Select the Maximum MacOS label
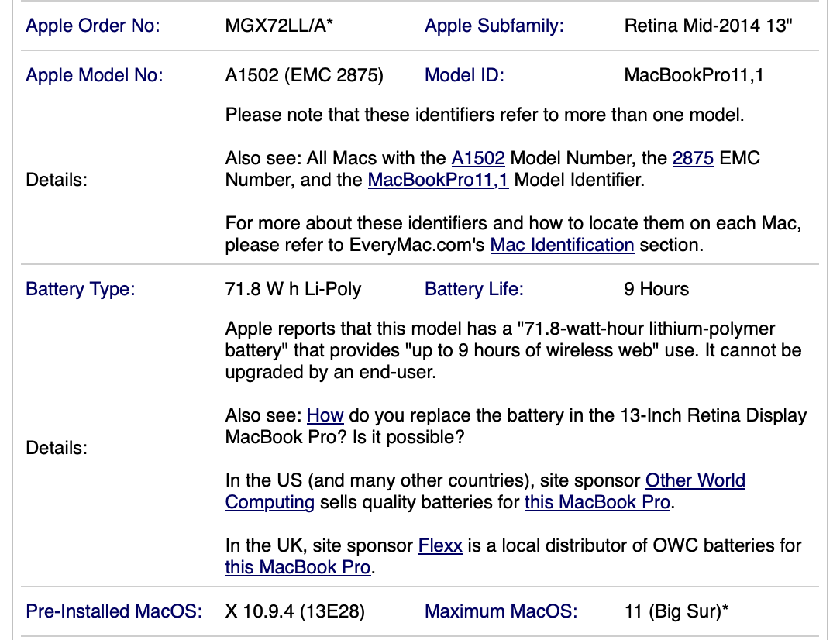Image resolution: width=840 pixels, height=640 pixels. pos(501,611)
